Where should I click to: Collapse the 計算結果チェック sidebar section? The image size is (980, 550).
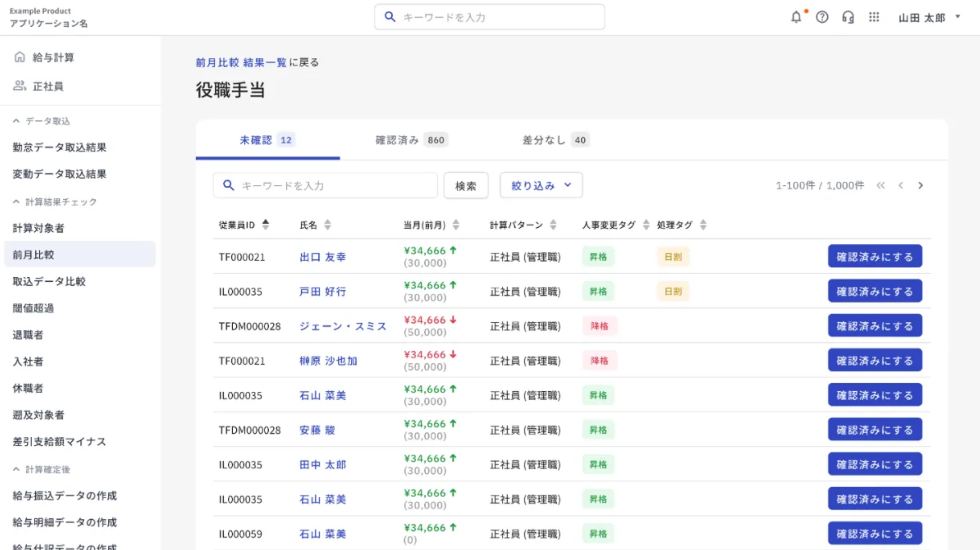(x=16, y=202)
